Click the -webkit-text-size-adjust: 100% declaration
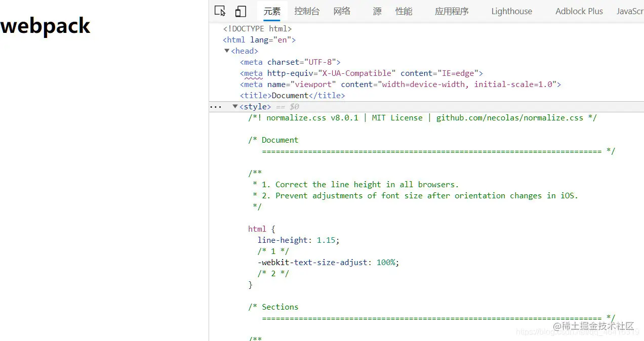 [x=329, y=263]
